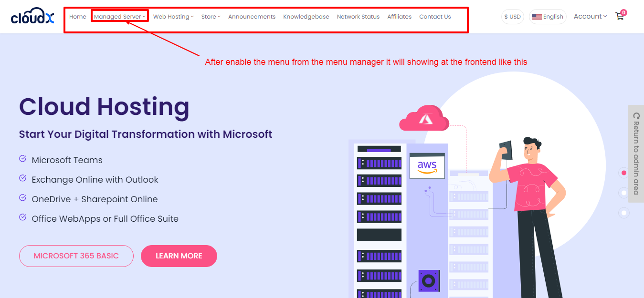Viewport: 644px width, 298px height.
Task: Click the pink Azure cloud icon
Action: click(x=424, y=119)
